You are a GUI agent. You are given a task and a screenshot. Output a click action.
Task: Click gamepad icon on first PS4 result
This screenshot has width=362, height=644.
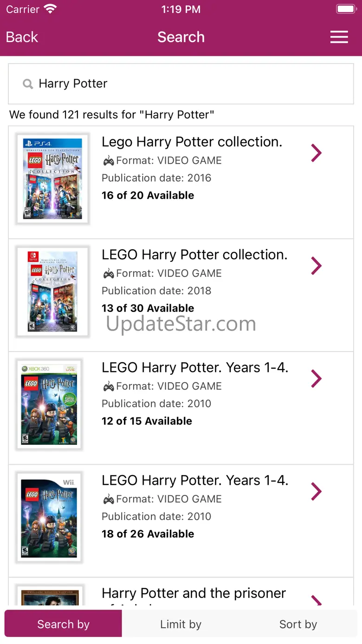point(108,161)
